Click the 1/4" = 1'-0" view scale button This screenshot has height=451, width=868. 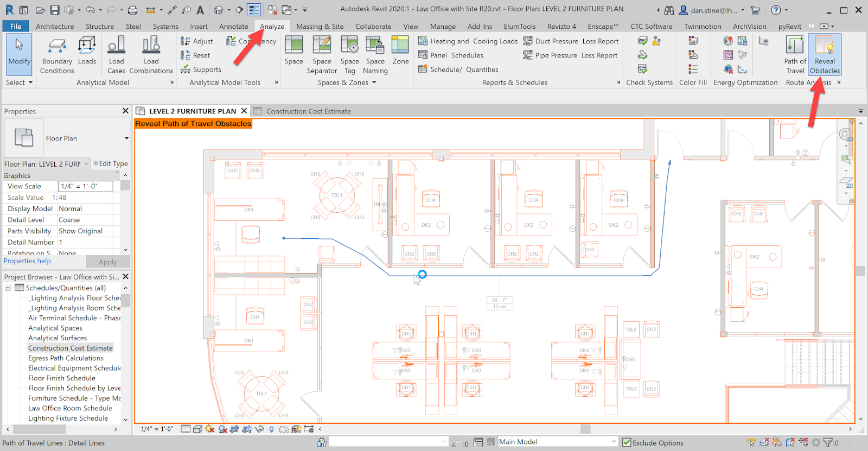coord(157,429)
